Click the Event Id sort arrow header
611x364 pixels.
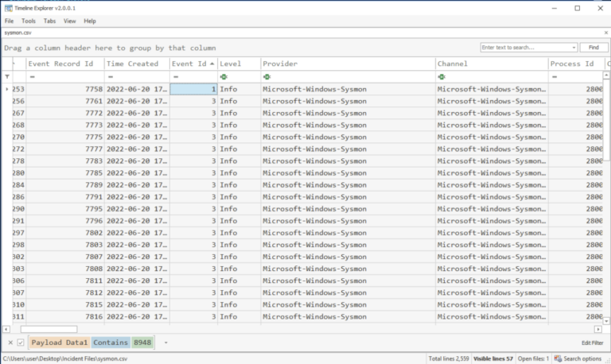[212, 64]
